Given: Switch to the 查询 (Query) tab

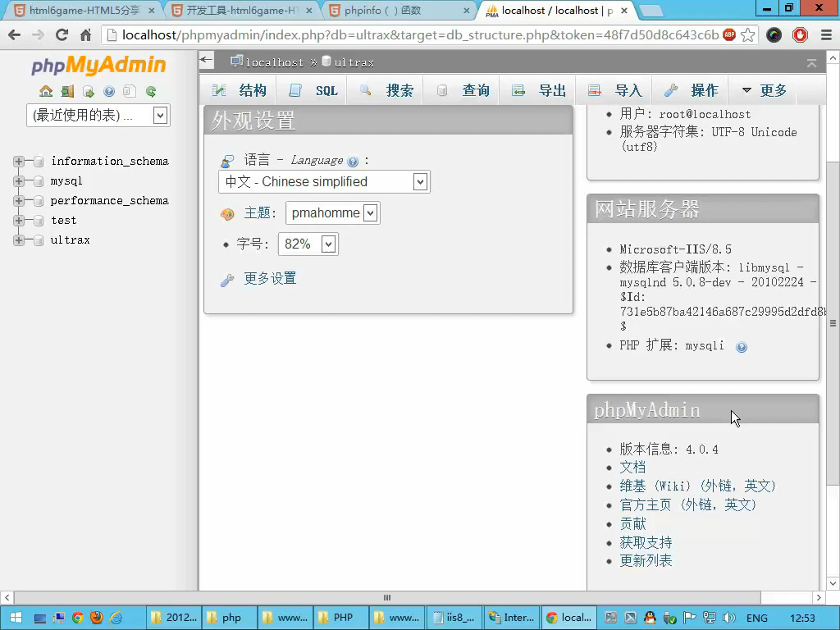Looking at the screenshot, I should point(461,90).
